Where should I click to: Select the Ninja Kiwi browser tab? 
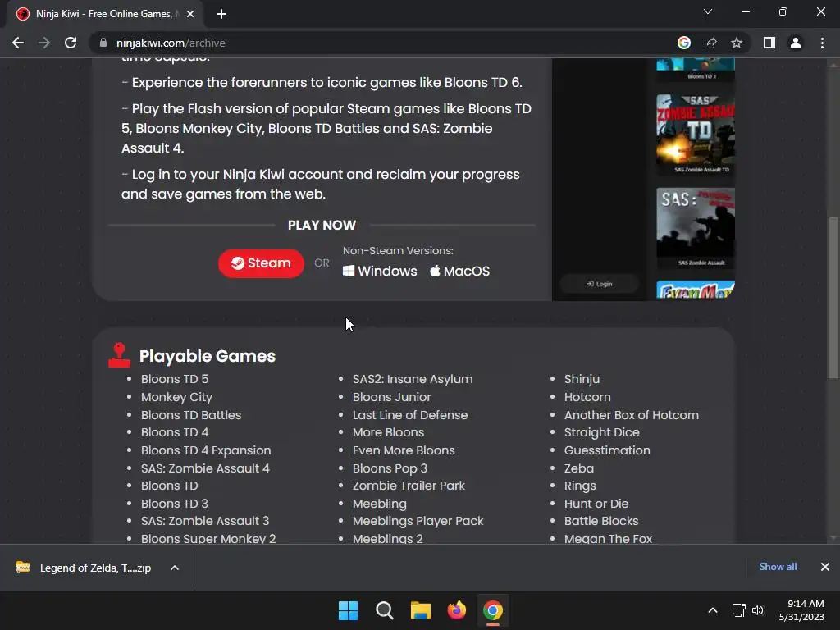point(105,14)
